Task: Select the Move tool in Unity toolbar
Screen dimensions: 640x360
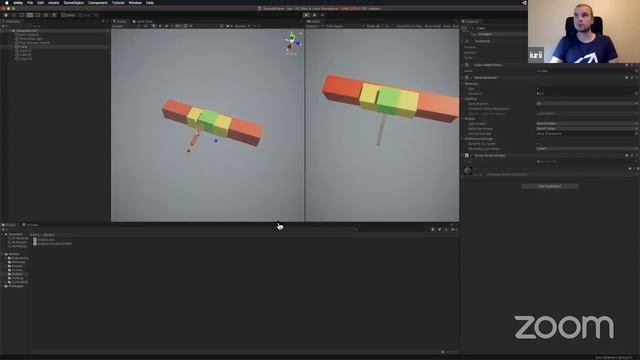Action: (14, 15)
